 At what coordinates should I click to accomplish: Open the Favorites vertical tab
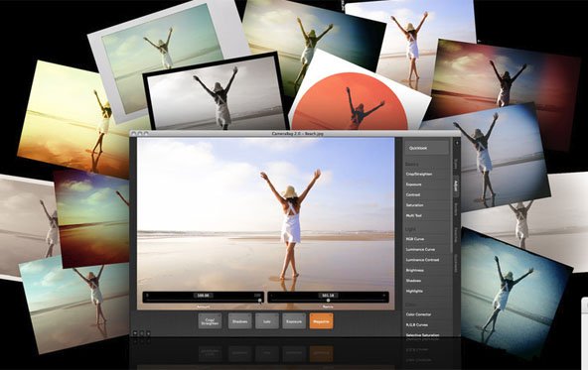click(x=456, y=263)
